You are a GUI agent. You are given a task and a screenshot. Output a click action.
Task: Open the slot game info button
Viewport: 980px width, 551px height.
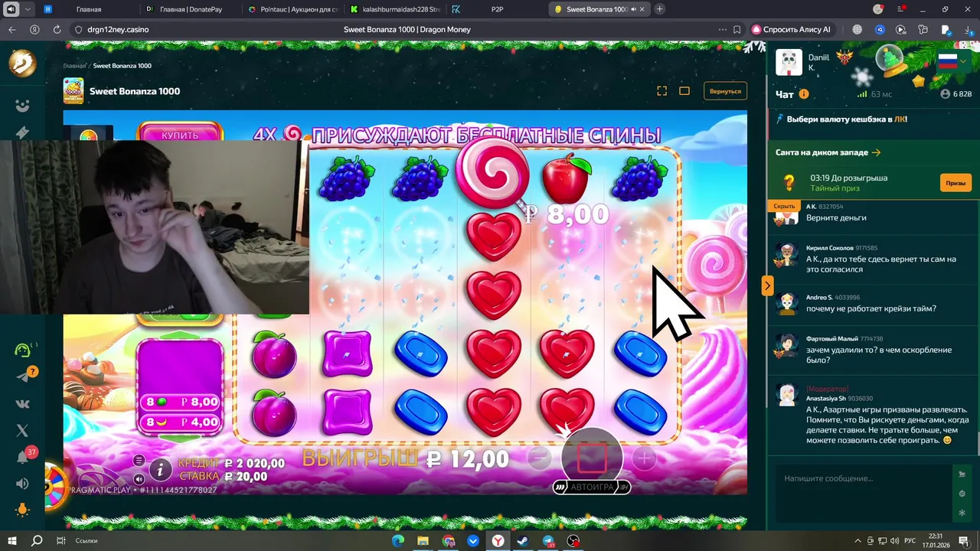point(160,469)
